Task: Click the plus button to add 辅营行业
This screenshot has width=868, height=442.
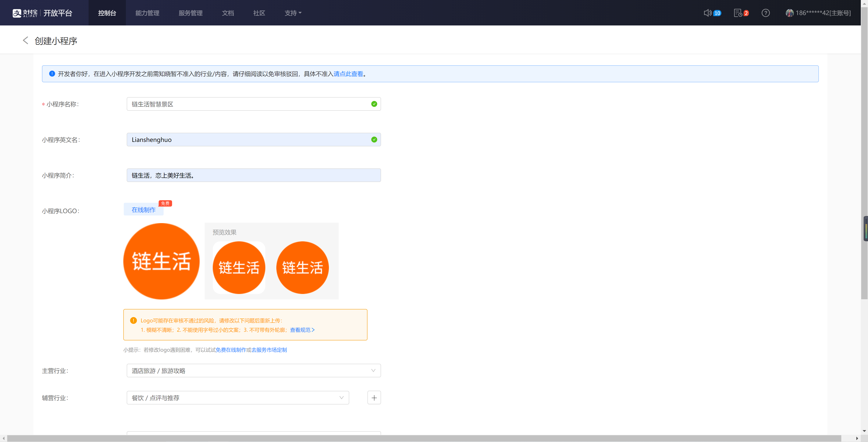Action: [x=374, y=397]
